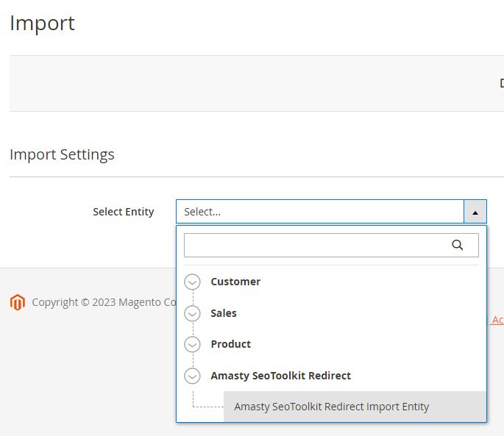Click the Select Entity field label
This screenshot has height=436, width=504.
124,212
